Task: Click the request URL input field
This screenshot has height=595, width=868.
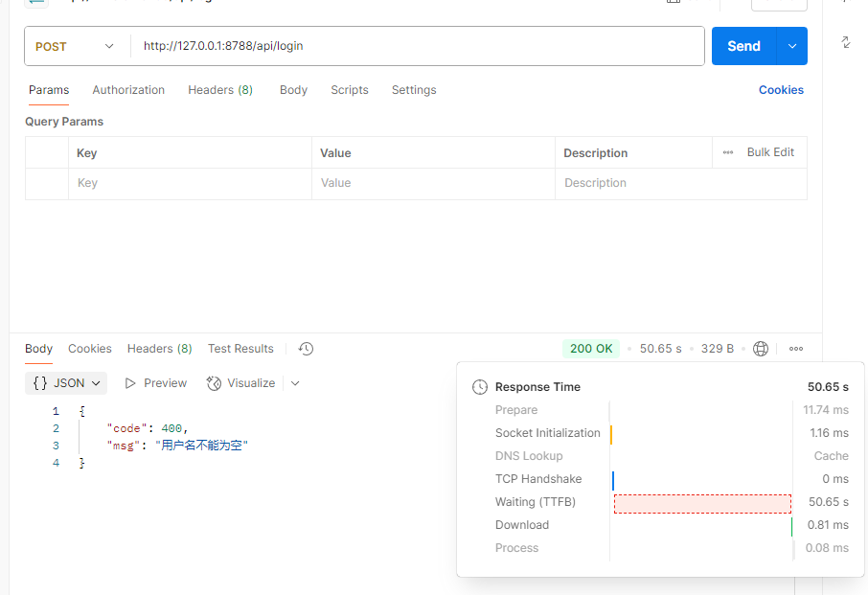Action: click(418, 46)
